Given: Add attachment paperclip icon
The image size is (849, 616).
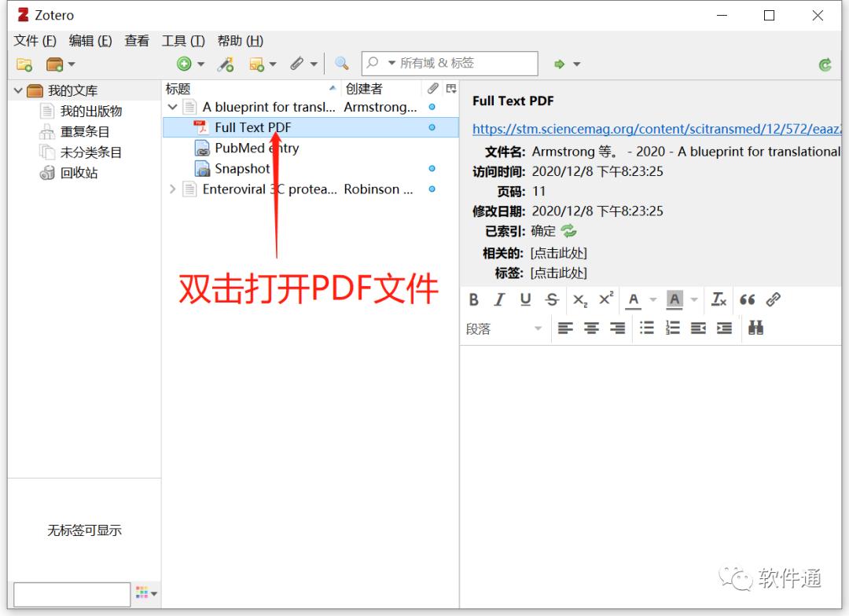Looking at the screenshot, I should click(x=296, y=64).
